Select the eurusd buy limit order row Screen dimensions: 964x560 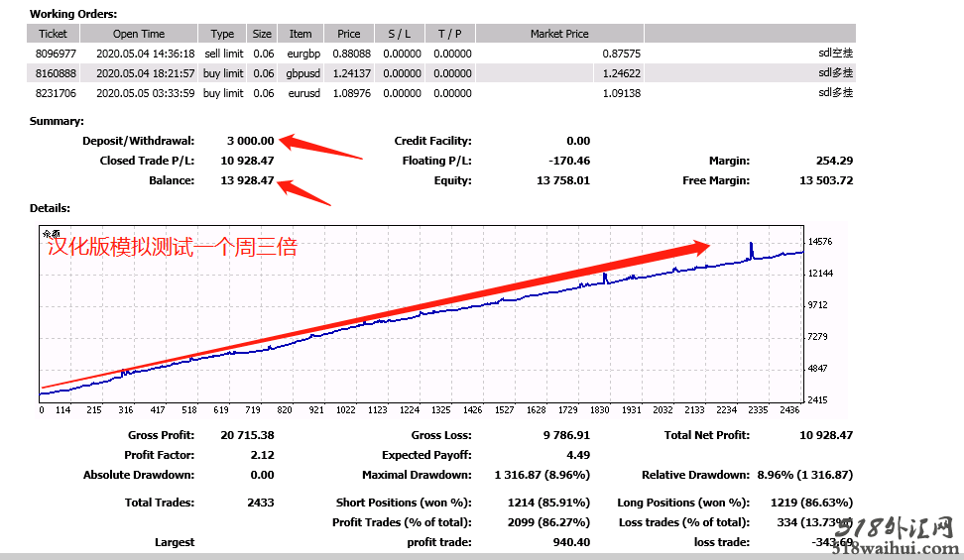coord(298,93)
